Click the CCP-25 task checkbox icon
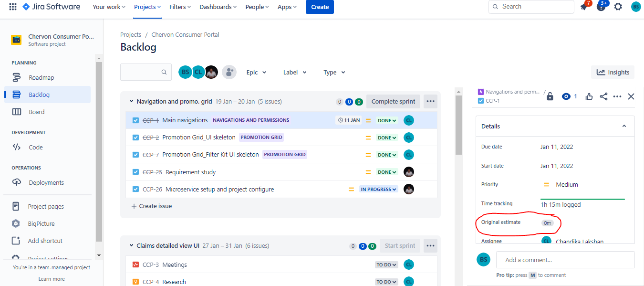This screenshot has height=286, width=644. click(135, 172)
